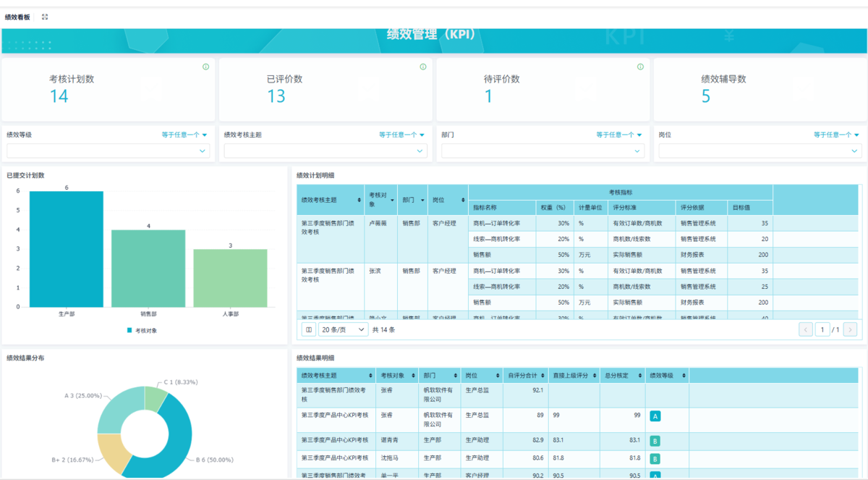Click the 待评价数 value 1

point(488,96)
